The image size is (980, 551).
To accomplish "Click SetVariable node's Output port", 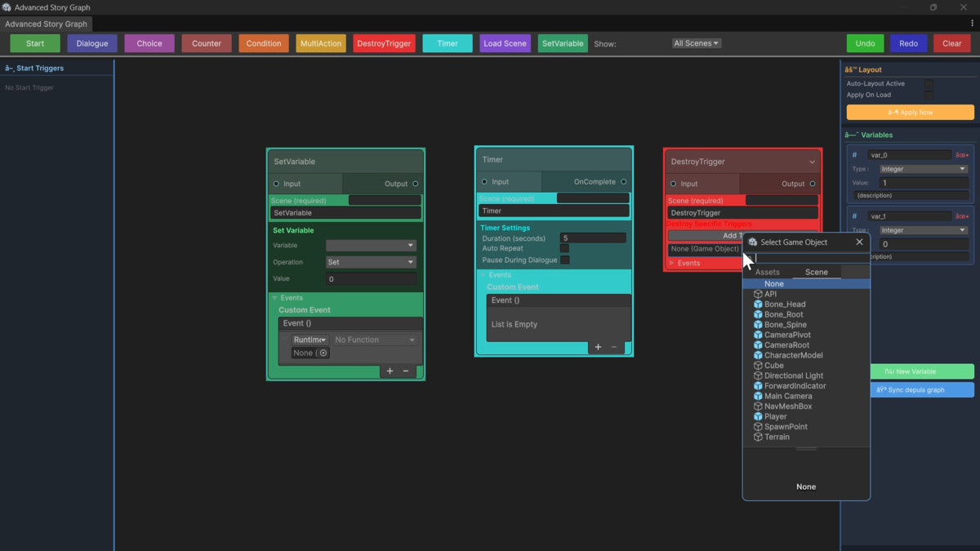I will 416,184.
